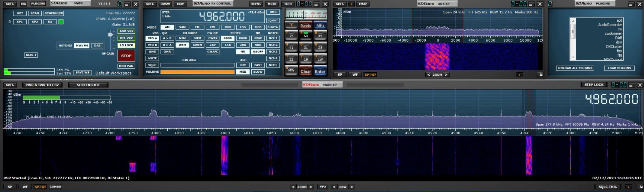644x192 pixels.
Task: Tap the 75 meter band keypad key
Action: click(x=291, y=35)
